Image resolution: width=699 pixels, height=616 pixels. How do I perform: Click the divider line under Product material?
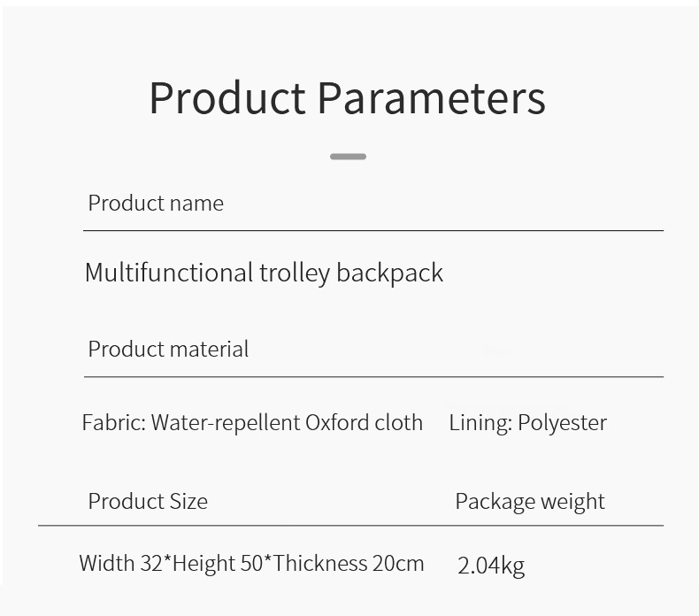(373, 377)
